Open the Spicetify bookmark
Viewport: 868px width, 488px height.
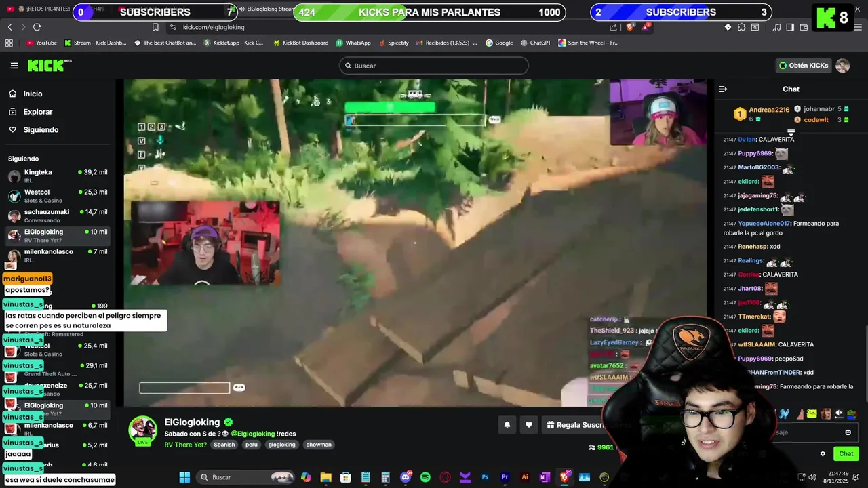(x=393, y=43)
